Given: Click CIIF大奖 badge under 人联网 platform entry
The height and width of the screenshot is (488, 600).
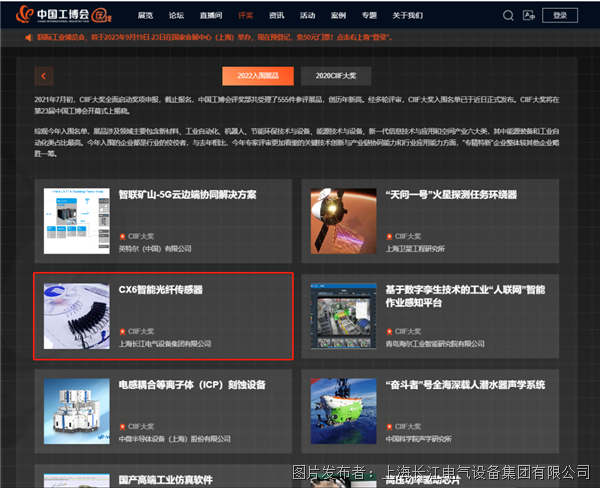Looking at the screenshot, I should (404, 331).
